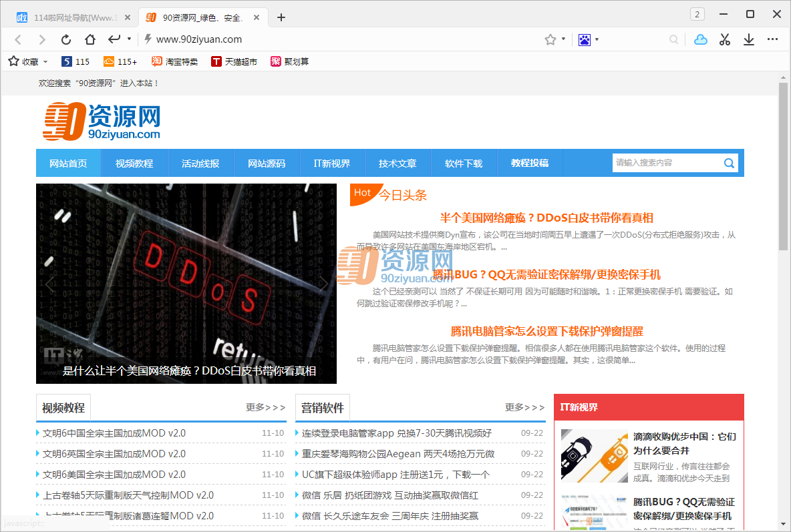Click the page vertical scrollbar thumb
791x532 pixels.
click(x=783, y=166)
